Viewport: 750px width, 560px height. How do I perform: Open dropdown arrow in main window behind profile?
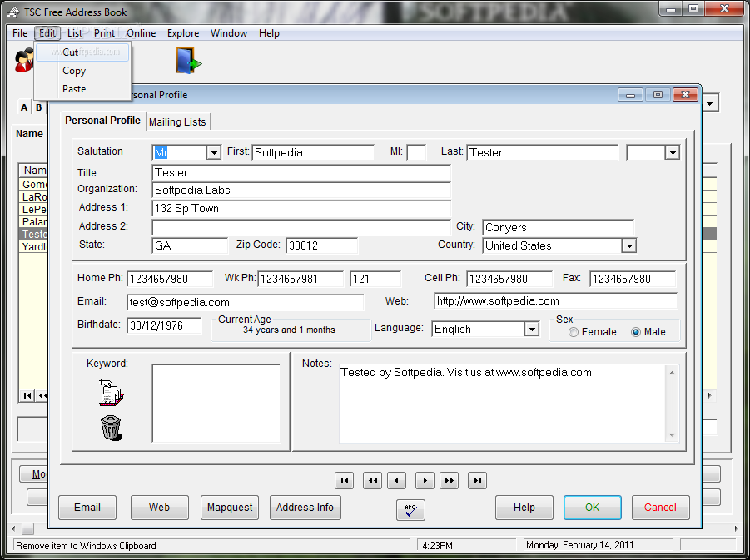710,103
